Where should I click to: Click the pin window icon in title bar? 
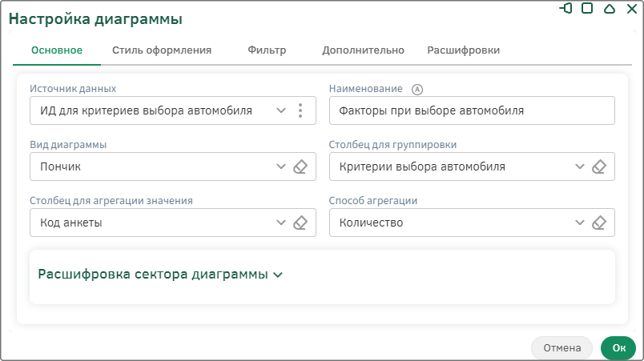pyautogui.click(x=566, y=8)
